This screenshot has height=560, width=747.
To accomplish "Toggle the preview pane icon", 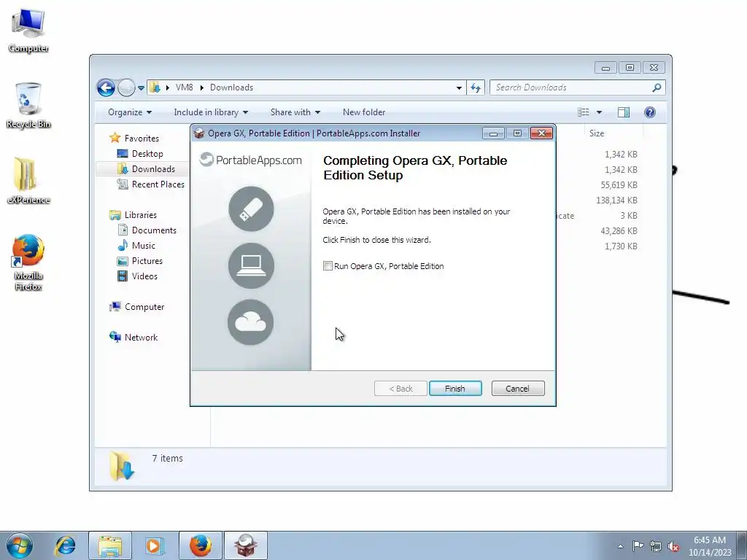I will (x=624, y=112).
